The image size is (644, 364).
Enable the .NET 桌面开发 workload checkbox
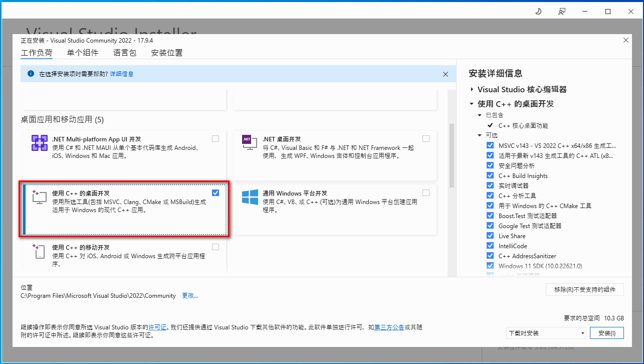tap(425, 138)
